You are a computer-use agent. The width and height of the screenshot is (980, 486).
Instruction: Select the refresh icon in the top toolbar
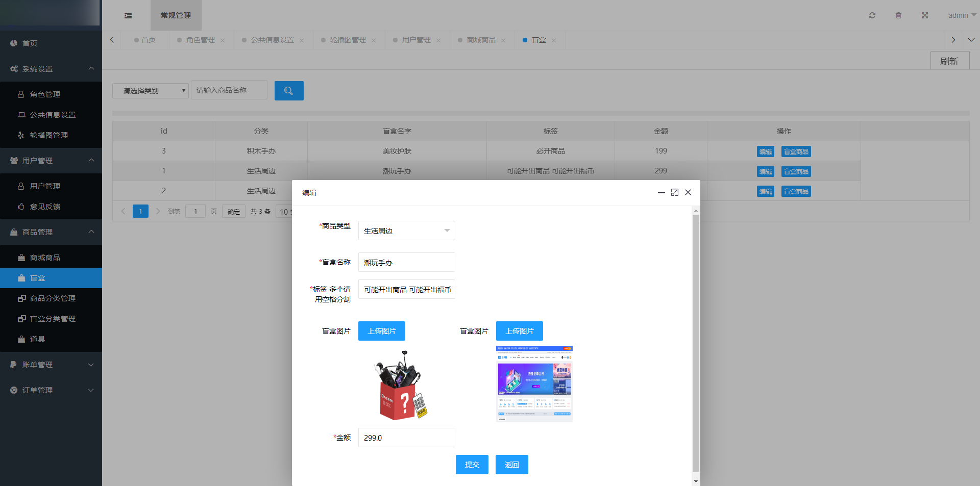coord(872,15)
